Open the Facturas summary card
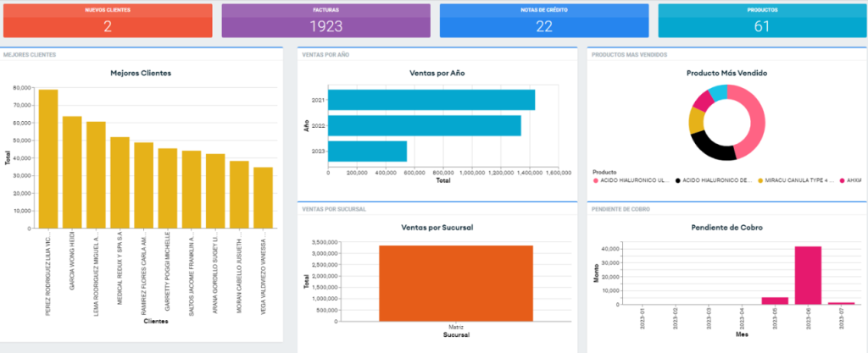Viewport: 868px width, 353px height. point(325,20)
